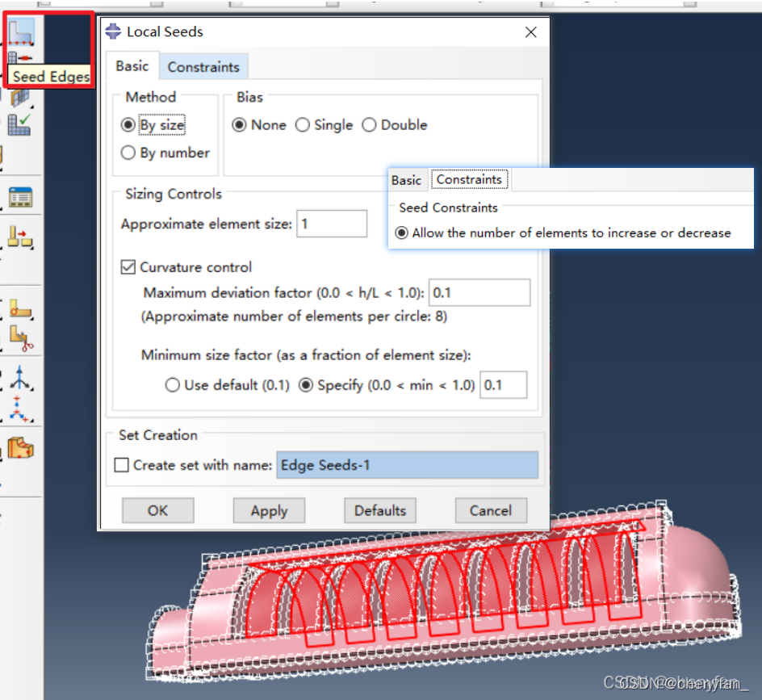Click the Associate Mesh with Geometry icon
Viewport: 762px width, 700px height.
(19, 237)
